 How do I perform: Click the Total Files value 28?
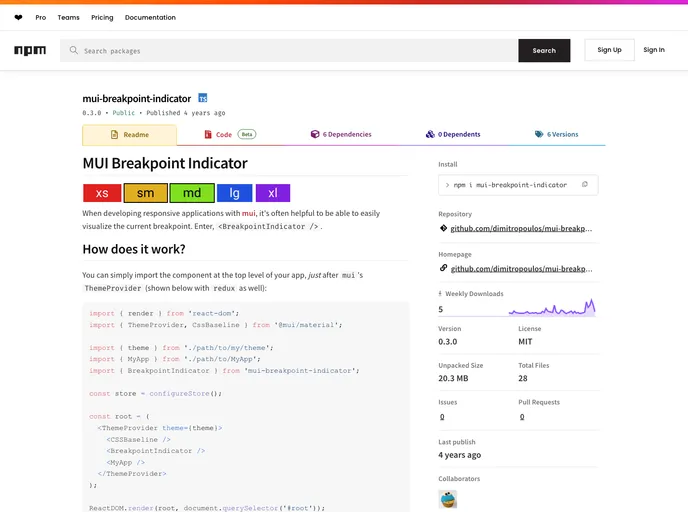click(x=523, y=379)
